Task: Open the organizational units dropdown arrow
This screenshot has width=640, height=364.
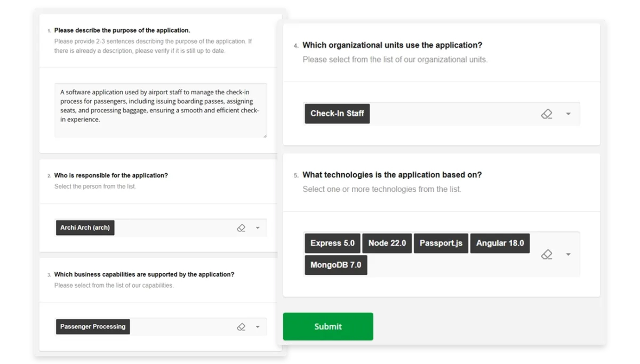Action: click(569, 114)
